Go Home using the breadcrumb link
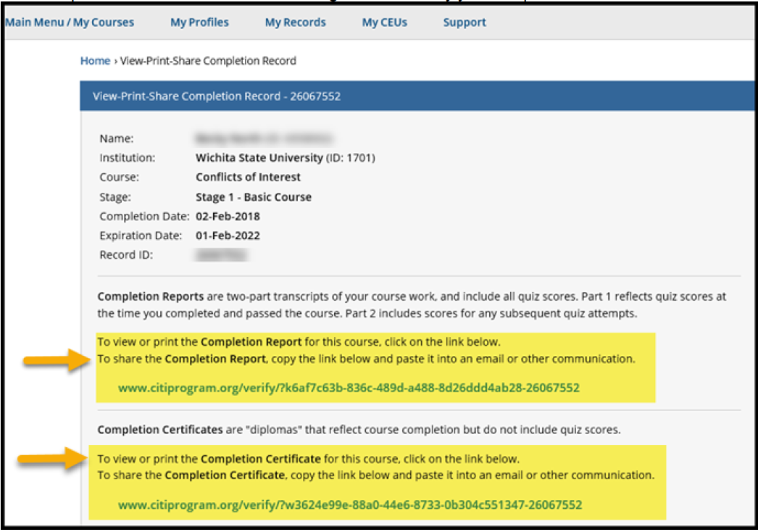 click(x=94, y=61)
